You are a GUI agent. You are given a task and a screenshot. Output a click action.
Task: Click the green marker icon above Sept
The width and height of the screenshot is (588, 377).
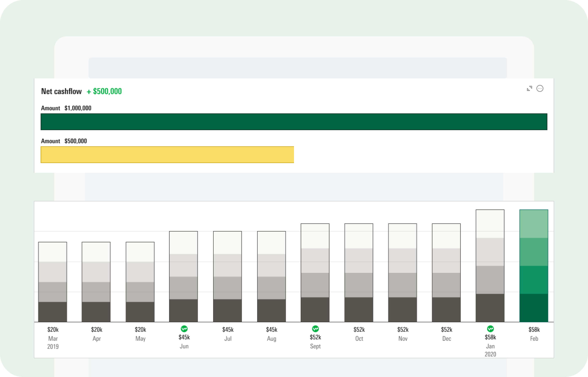point(315,329)
